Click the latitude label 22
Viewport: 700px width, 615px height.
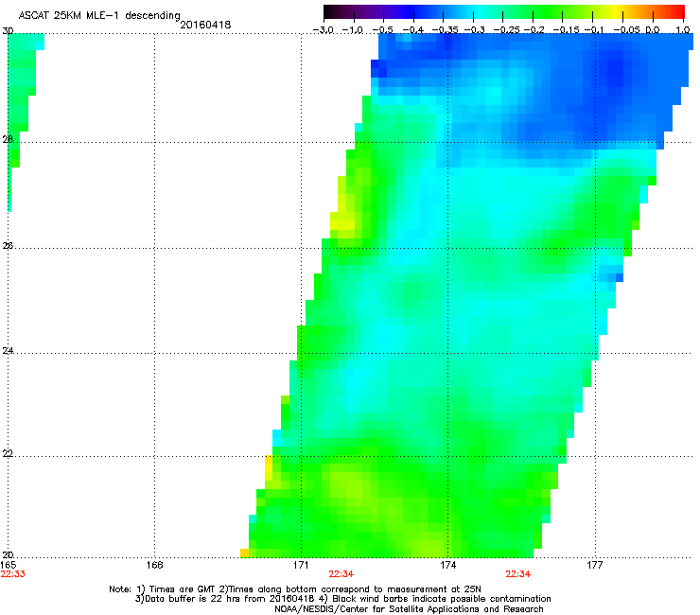(8, 454)
